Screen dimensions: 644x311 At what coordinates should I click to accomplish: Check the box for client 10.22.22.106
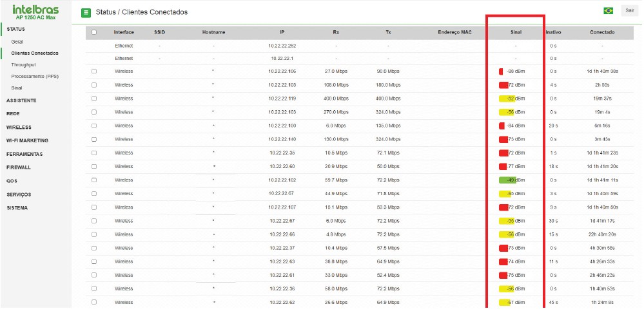(94, 71)
